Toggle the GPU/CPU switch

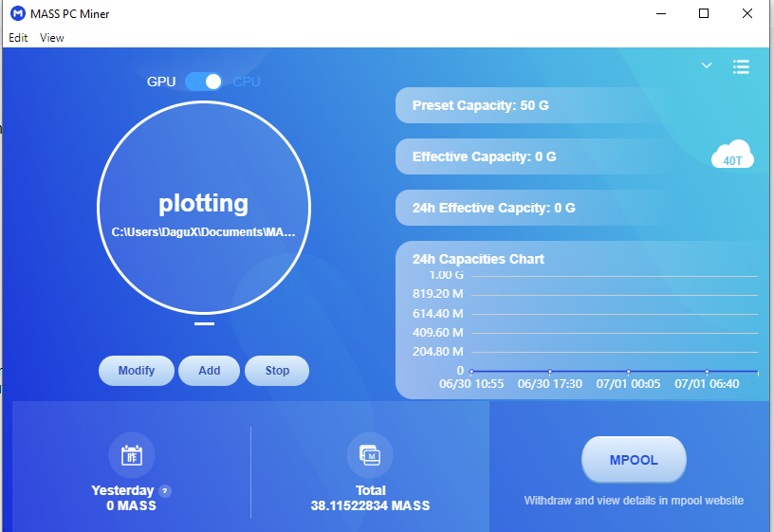(x=204, y=82)
